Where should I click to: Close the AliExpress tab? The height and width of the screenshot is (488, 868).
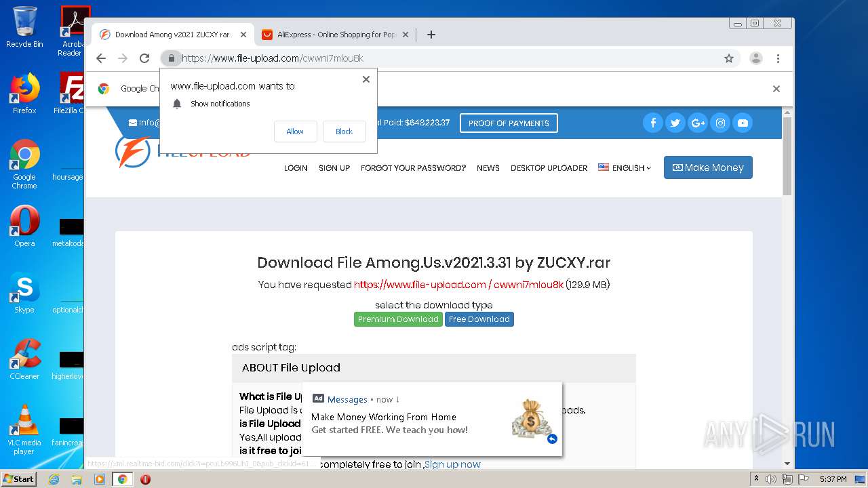tap(406, 35)
